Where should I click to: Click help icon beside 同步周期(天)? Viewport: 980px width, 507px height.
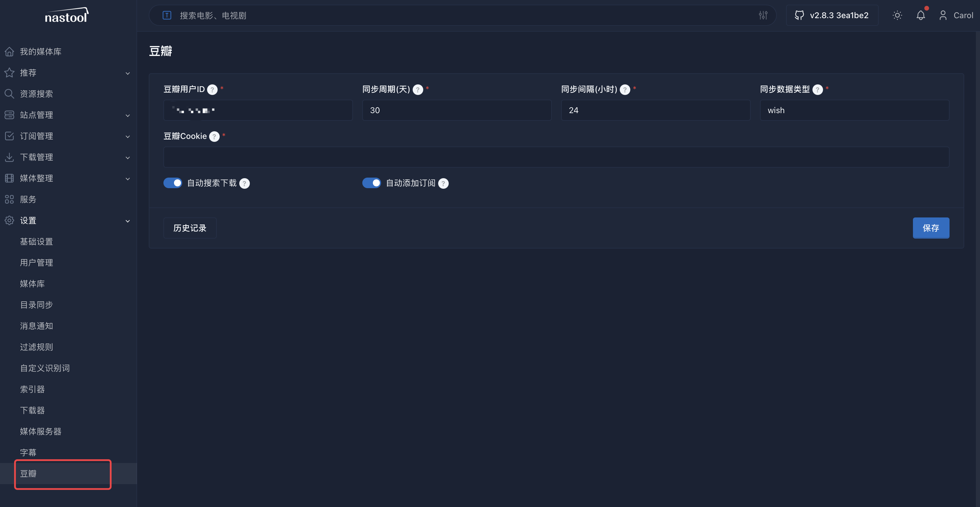[x=418, y=90]
